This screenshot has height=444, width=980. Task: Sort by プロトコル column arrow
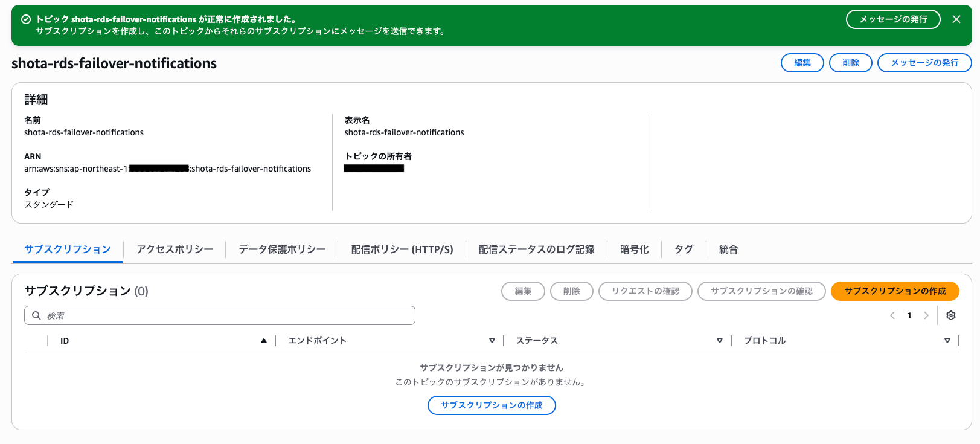(x=947, y=341)
